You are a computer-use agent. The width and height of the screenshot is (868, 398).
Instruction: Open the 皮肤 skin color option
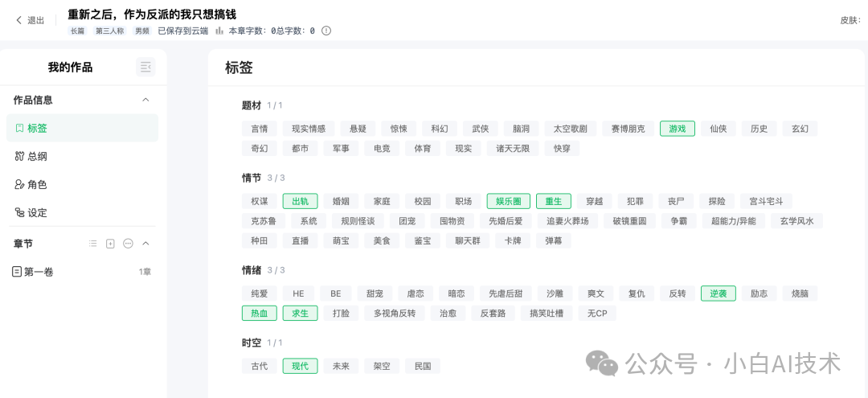851,20
